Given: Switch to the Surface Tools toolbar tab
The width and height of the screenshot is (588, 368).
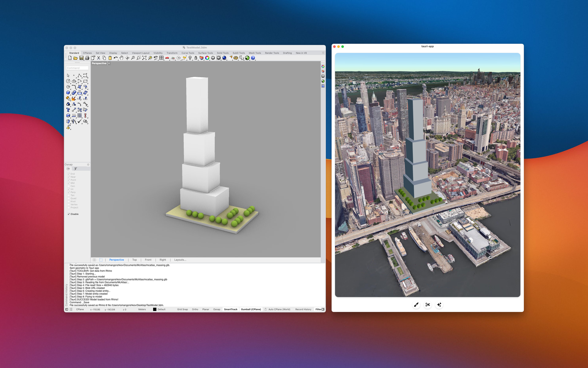Looking at the screenshot, I should point(205,53).
